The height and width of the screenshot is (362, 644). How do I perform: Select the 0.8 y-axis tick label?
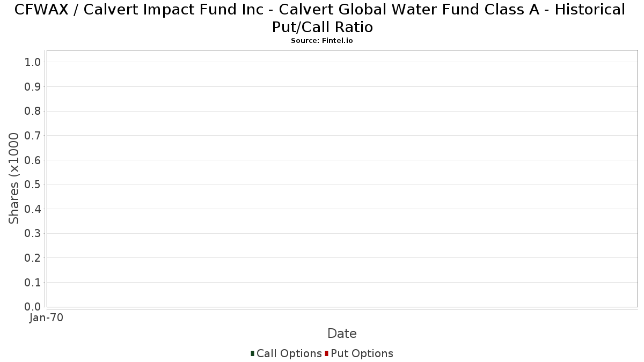tap(33, 111)
